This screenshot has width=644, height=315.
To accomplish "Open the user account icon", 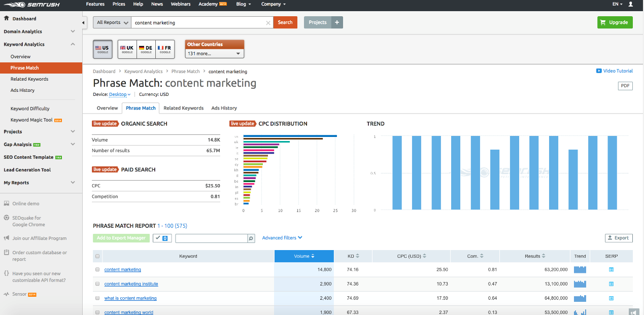I will point(631,4).
